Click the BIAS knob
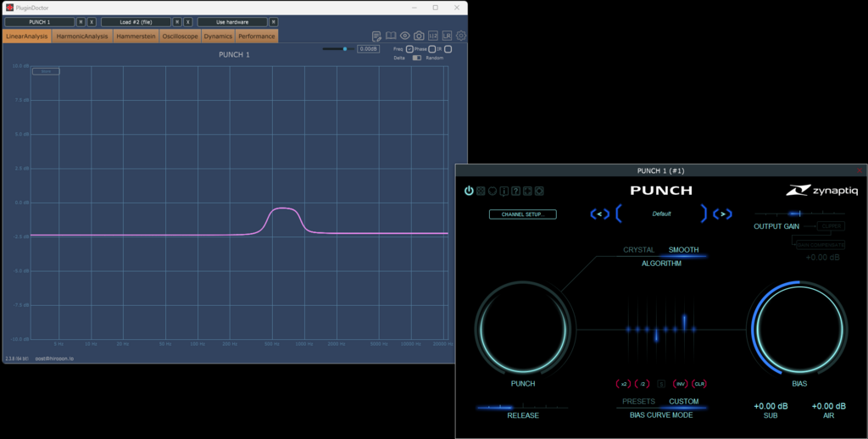This screenshot has height=439, width=868. [x=799, y=330]
